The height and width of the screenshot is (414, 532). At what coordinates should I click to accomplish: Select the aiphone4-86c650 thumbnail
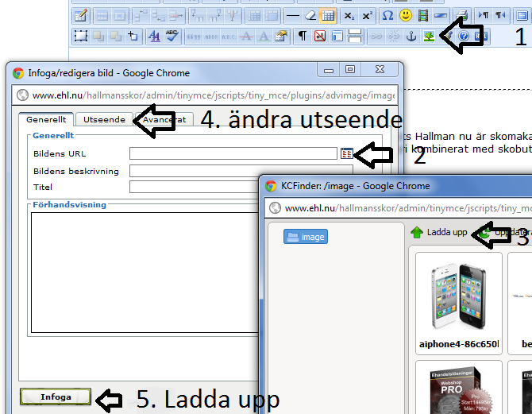tap(459, 304)
